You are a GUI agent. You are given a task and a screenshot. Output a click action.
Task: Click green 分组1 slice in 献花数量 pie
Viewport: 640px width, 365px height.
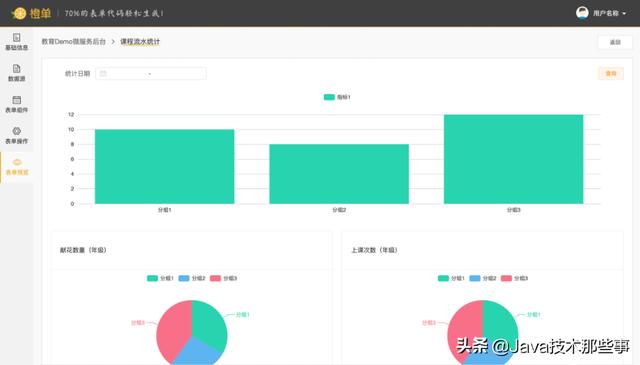[208, 325]
